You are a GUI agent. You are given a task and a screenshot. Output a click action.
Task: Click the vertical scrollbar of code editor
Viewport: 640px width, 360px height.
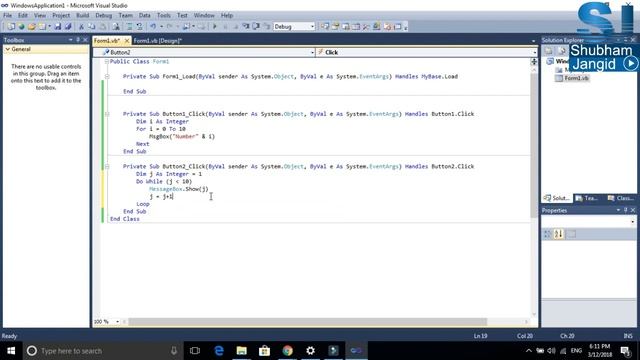tap(534, 146)
